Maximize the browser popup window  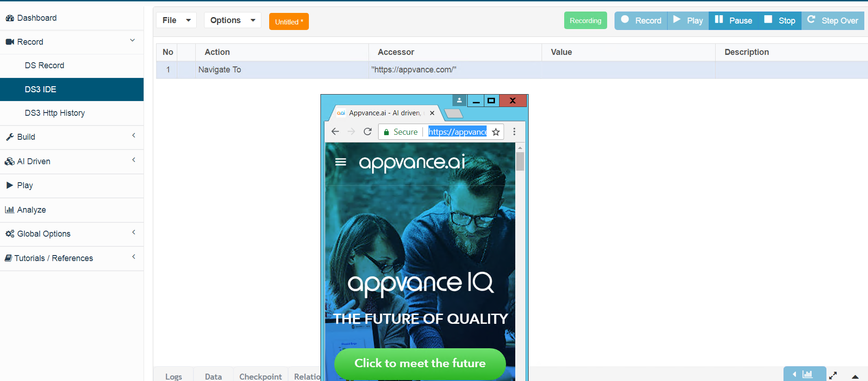[491, 101]
